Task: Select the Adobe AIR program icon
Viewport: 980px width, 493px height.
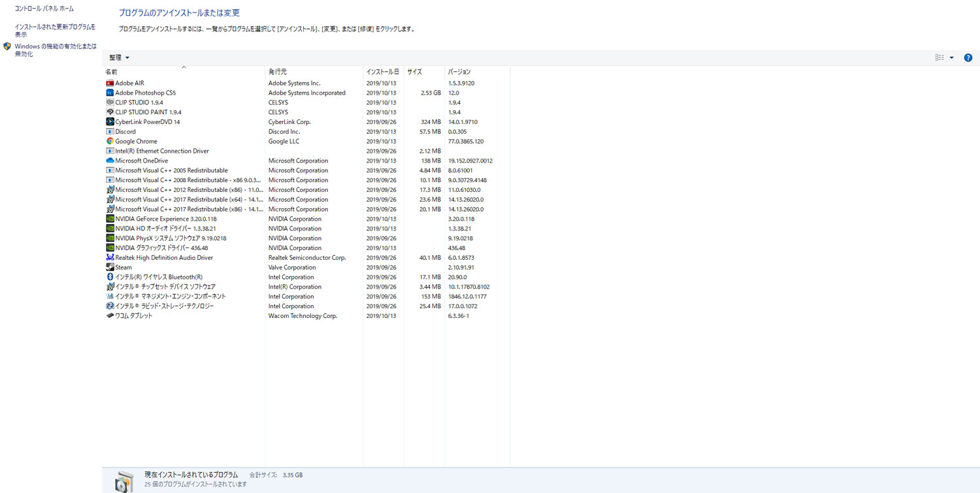Action: pos(110,83)
